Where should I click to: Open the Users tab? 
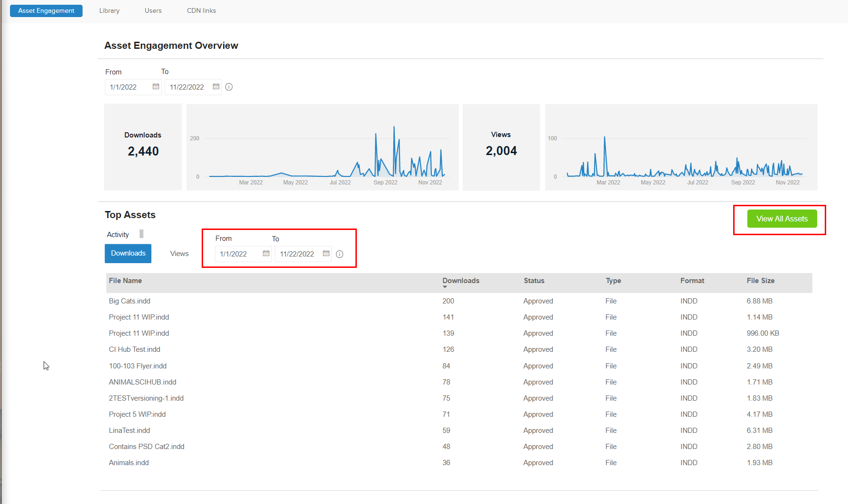coord(153,10)
